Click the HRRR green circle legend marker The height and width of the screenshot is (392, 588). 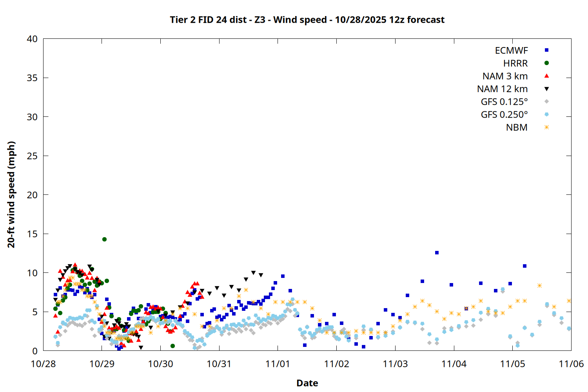546,63
